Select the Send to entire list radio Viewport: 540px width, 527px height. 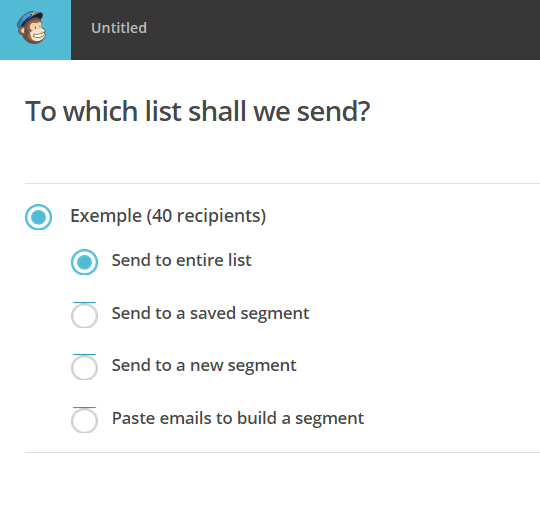point(84,262)
